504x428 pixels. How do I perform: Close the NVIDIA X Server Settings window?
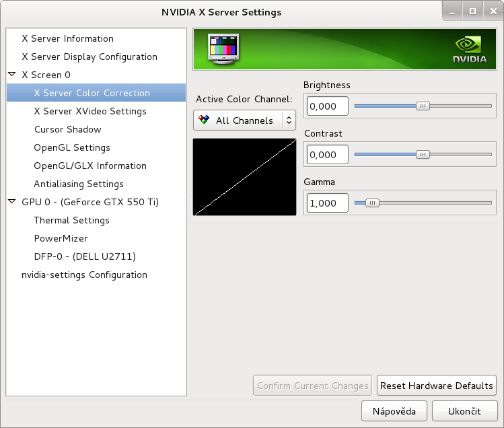pos(493,11)
